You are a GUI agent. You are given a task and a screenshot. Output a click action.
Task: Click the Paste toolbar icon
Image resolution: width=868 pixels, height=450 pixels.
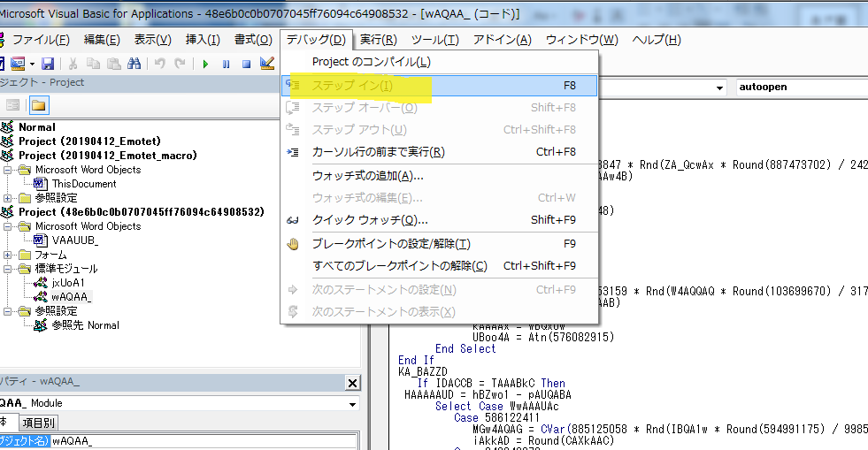[x=114, y=64]
